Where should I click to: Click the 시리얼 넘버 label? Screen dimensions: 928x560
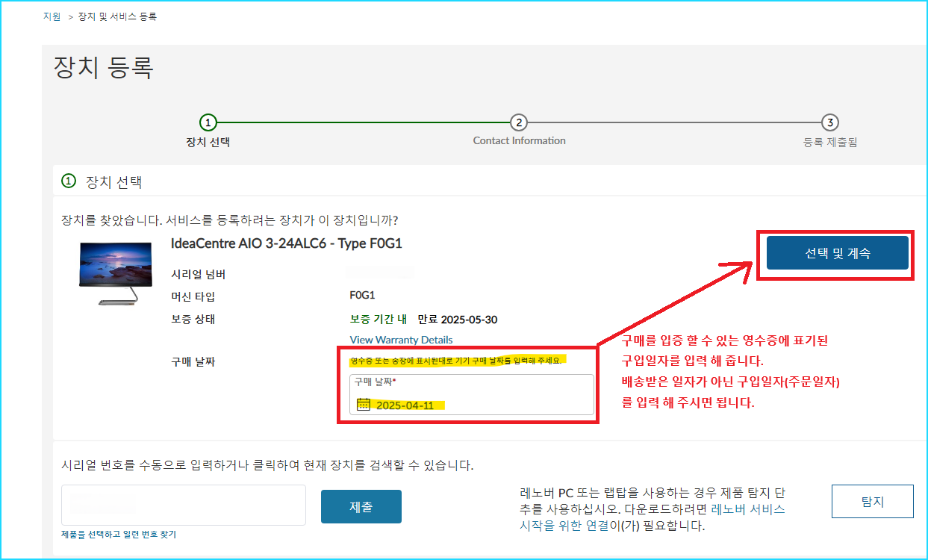[x=199, y=274]
